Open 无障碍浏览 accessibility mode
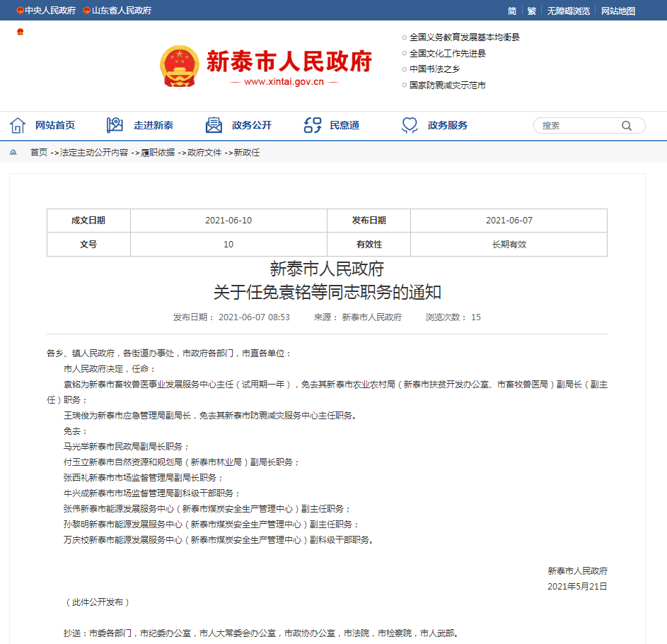The height and width of the screenshot is (644, 667). tap(568, 11)
